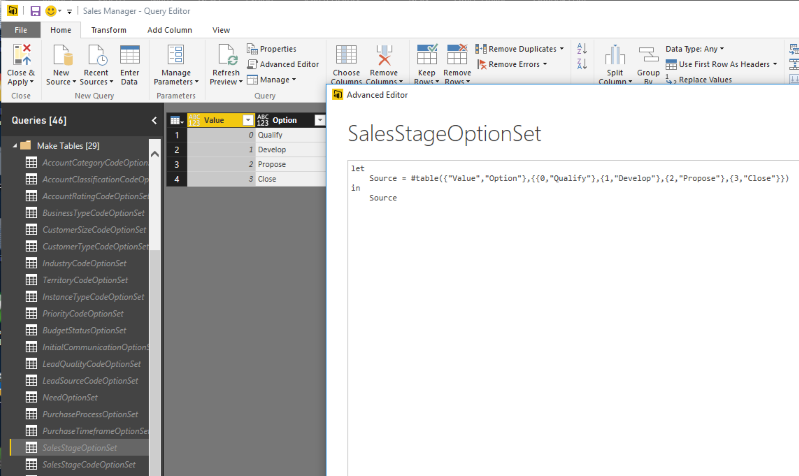Click the Choose Columns icon
Viewport: 799px width, 476px height.
pos(346,55)
